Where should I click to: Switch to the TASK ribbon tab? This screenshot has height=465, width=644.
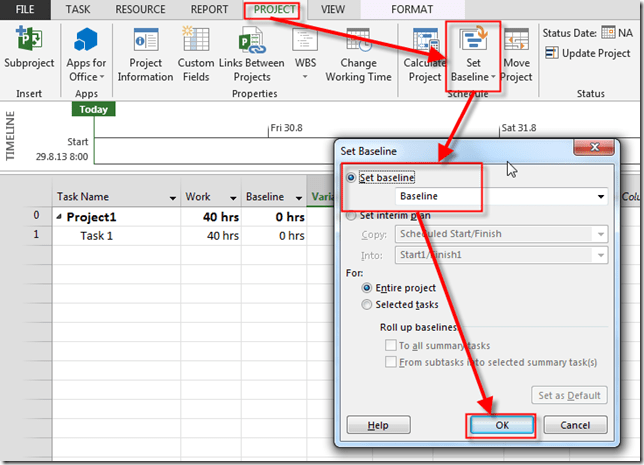point(76,9)
